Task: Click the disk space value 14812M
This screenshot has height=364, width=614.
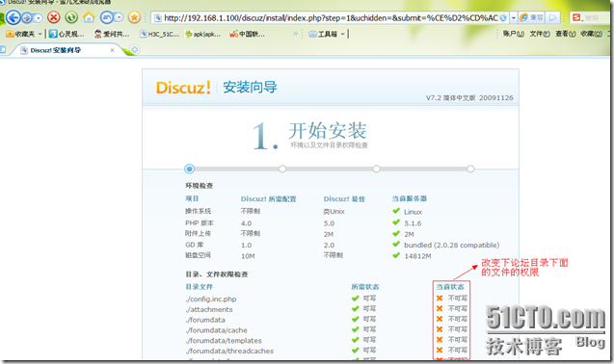Action: (417, 256)
